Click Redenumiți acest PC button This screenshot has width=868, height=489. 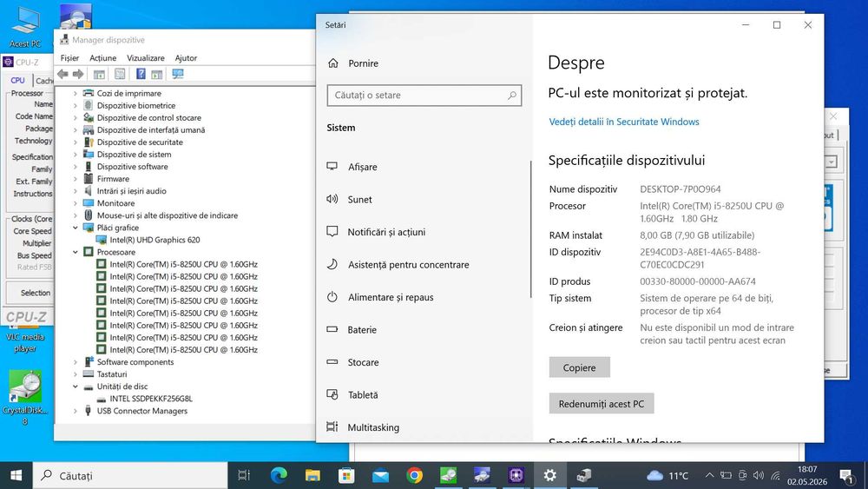coord(602,404)
